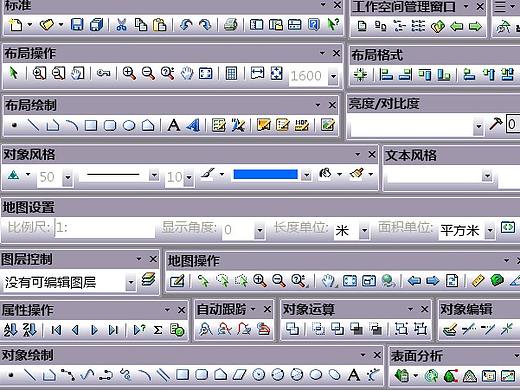This screenshot has width=520, height=390.
Task: Open the 1600 zoom scale dropdown
Action: [333, 76]
